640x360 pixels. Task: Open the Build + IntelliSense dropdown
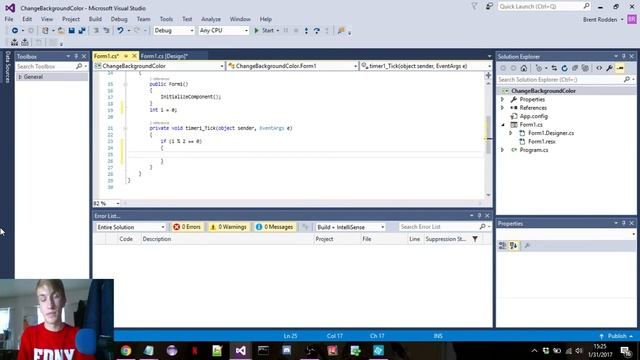(x=350, y=227)
